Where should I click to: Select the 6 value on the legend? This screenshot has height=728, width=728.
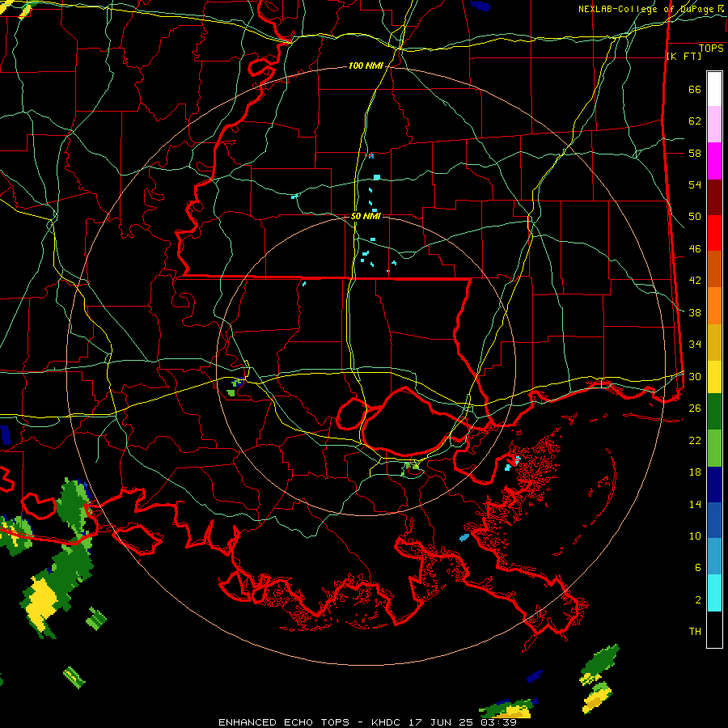point(698,568)
